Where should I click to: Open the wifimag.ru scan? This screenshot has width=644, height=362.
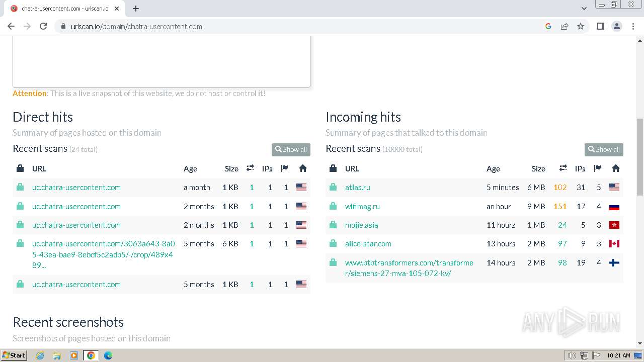click(362, 207)
